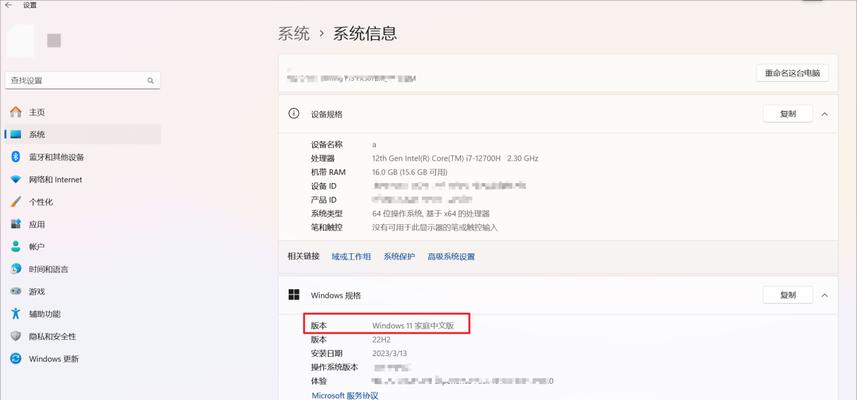857x400 pixels.
Task: Open 系统保护 link
Action: coord(399,256)
